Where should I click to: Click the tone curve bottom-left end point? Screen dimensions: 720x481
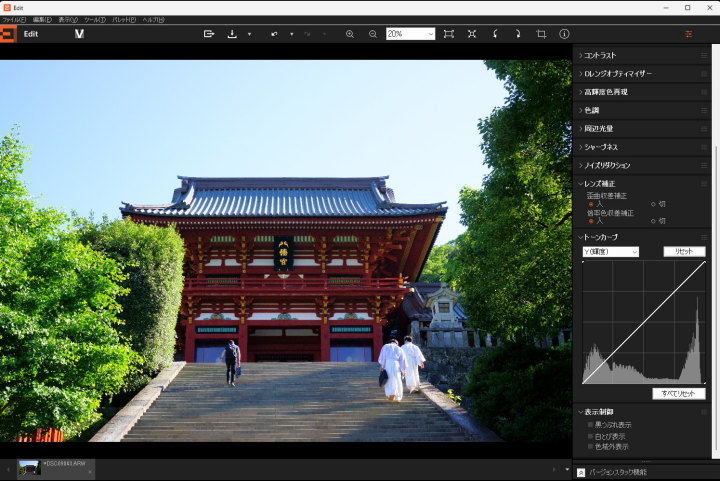(584, 382)
